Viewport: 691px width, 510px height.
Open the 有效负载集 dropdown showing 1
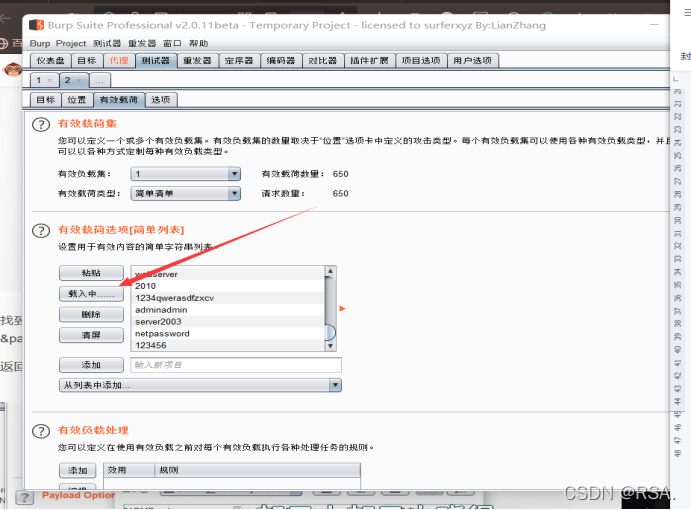click(x=186, y=174)
